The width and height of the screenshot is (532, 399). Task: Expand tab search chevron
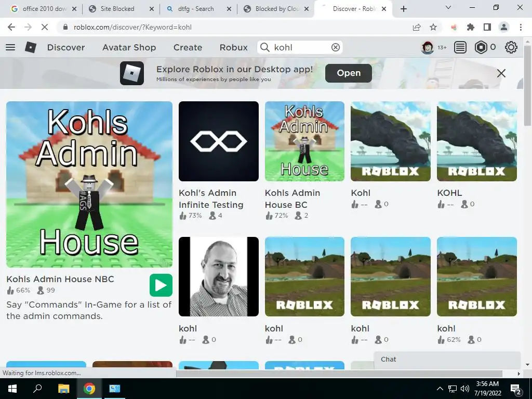tap(448, 7)
